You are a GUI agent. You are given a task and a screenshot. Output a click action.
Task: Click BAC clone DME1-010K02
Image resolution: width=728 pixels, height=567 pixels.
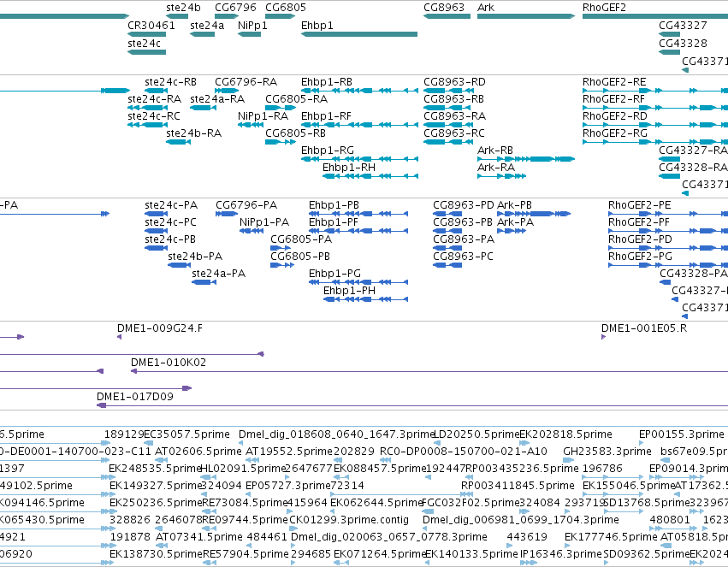pyautogui.click(x=168, y=363)
